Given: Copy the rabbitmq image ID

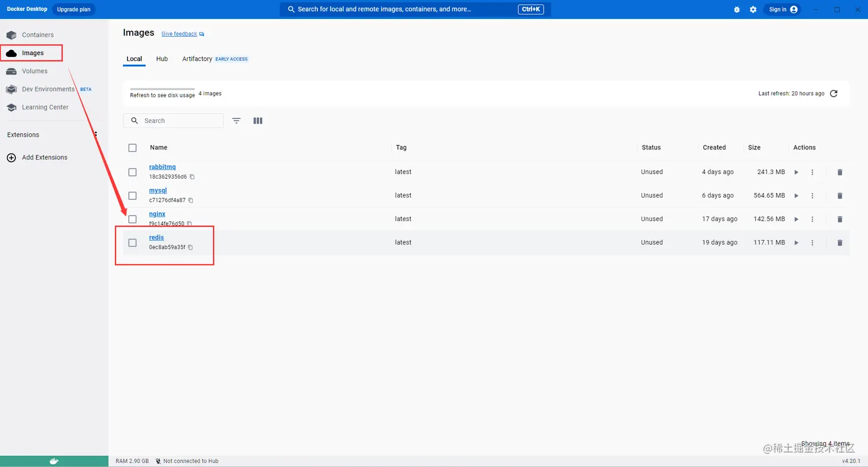Looking at the screenshot, I should (x=192, y=177).
